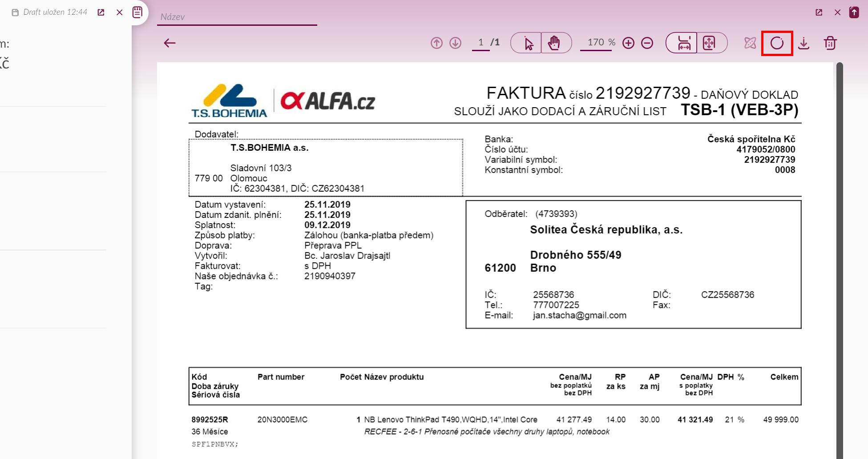Click the greyed-out data extraction icon
The height and width of the screenshot is (459, 868).
pos(750,43)
